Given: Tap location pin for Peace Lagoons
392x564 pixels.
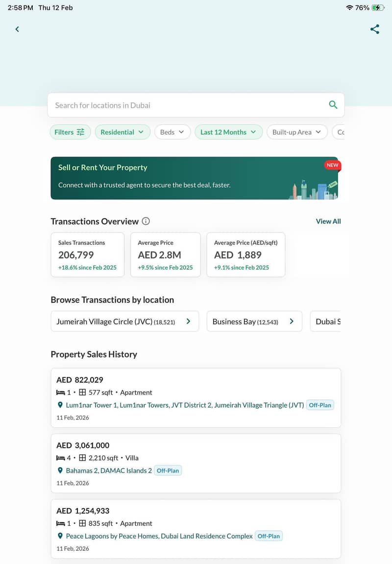Looking at the screenshot, I should tap(60, 536).
